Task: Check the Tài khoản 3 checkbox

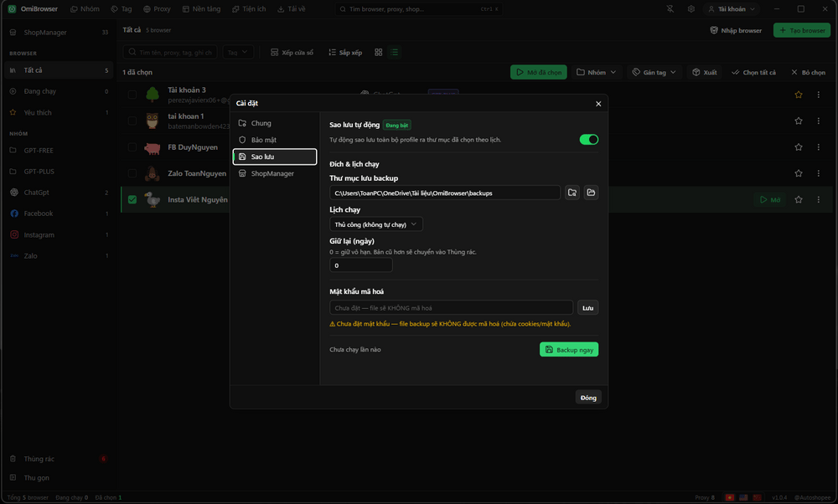Action: (132, 95)
